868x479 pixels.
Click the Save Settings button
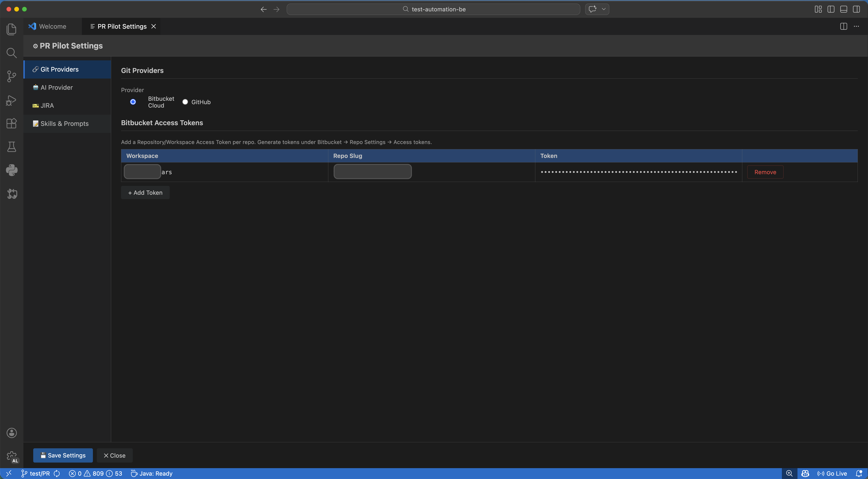click(x=63, y=455)
